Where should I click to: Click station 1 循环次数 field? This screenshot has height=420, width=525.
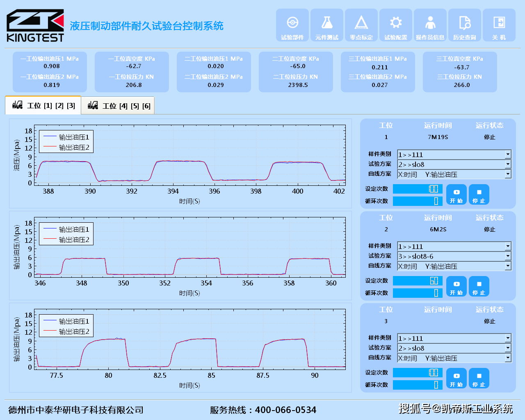pyautogui.click(x=418, y=201)
